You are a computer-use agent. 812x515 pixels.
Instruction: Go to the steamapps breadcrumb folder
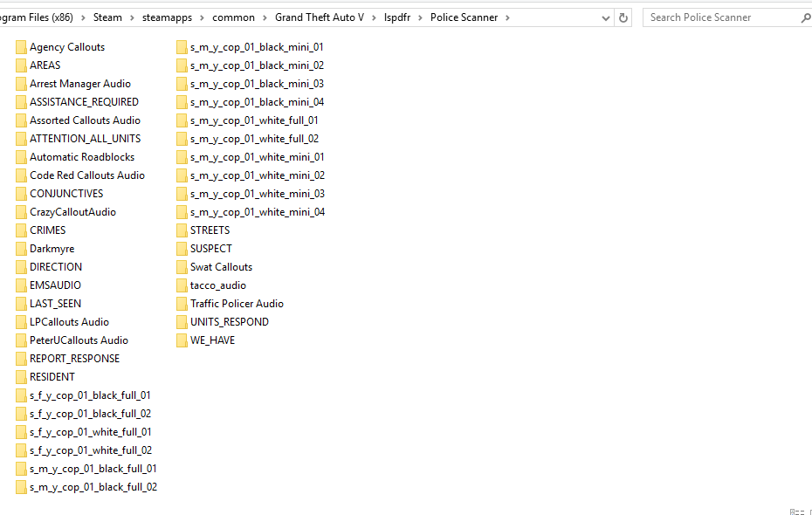[168, 17]
